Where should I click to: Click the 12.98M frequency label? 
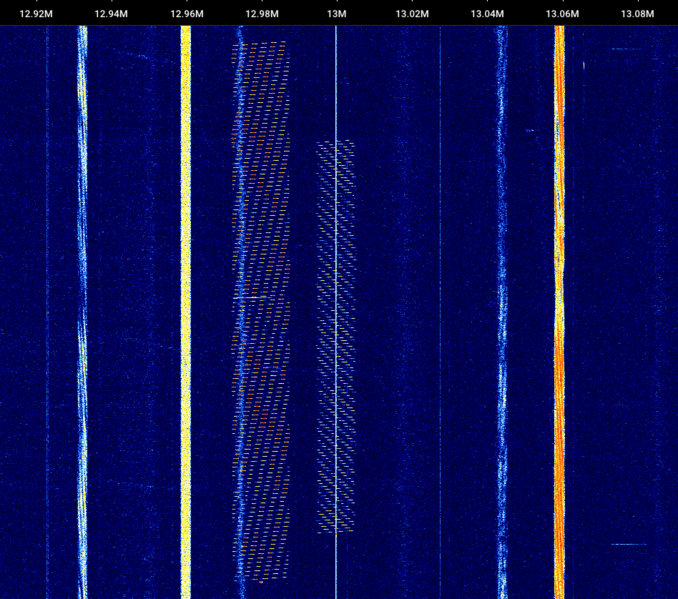click(262, 14)
